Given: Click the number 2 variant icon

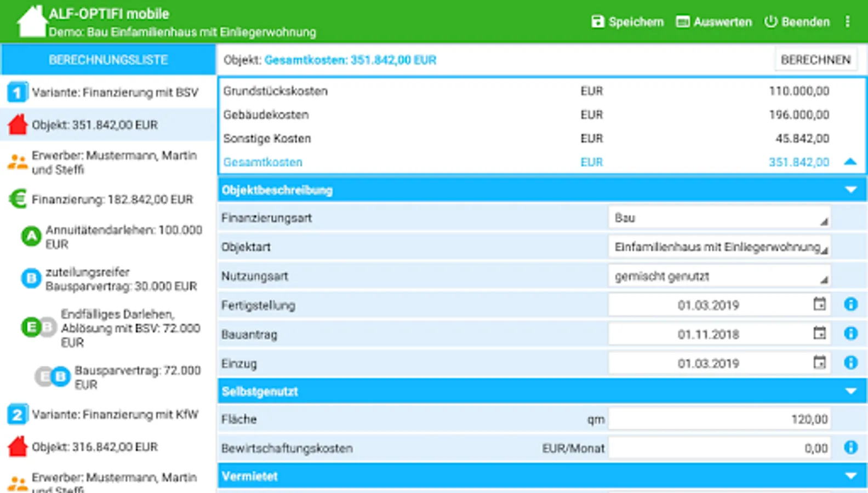Looking at the screenshot, I should click(x=18, y=414).
